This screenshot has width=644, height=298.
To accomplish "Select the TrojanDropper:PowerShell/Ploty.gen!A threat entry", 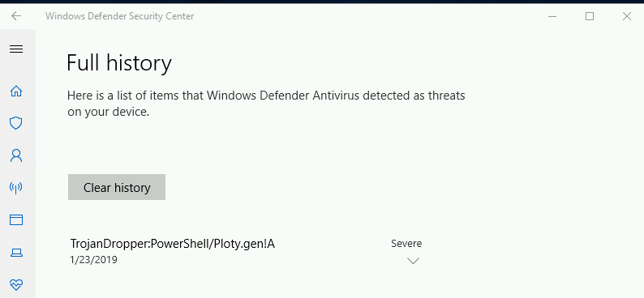I will pyautogui.click(x=173, y=244).
